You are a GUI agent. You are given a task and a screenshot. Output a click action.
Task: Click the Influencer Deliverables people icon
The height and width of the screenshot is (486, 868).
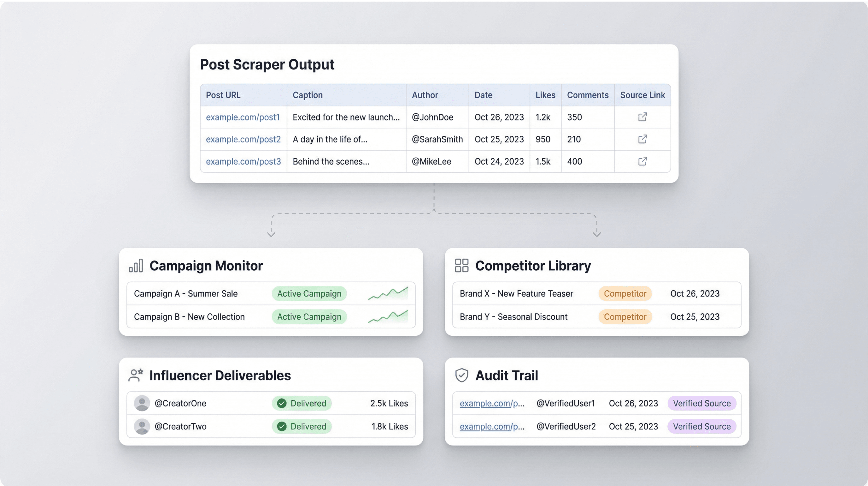(x=136, y=375)
